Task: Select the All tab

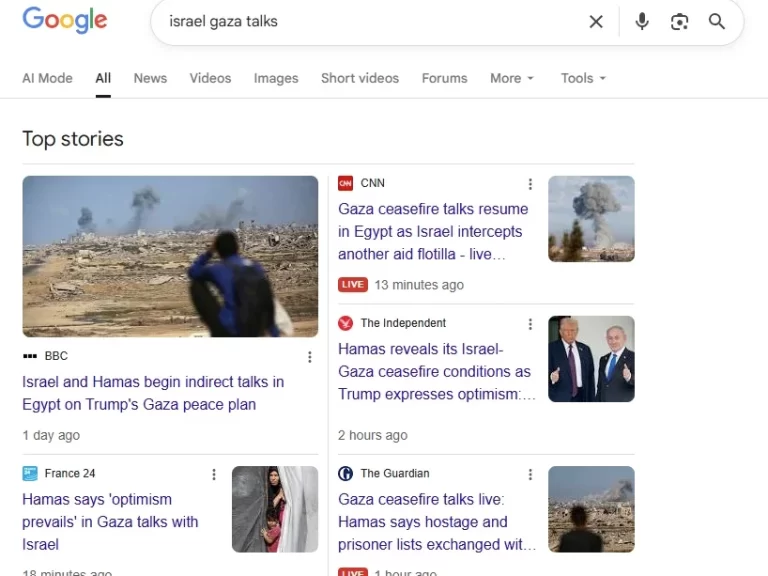Action: click(103, 78)
